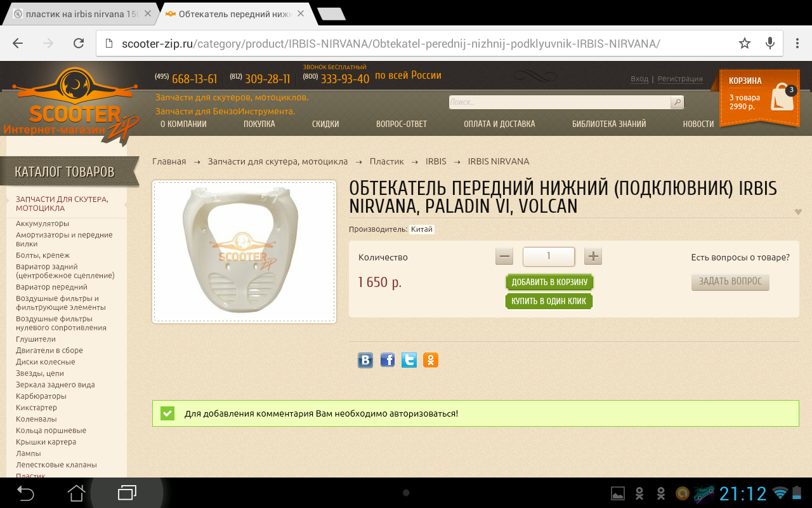Share product via Twitter icon
The width and height of the screenshot is (812, 508).
point(409,361)
